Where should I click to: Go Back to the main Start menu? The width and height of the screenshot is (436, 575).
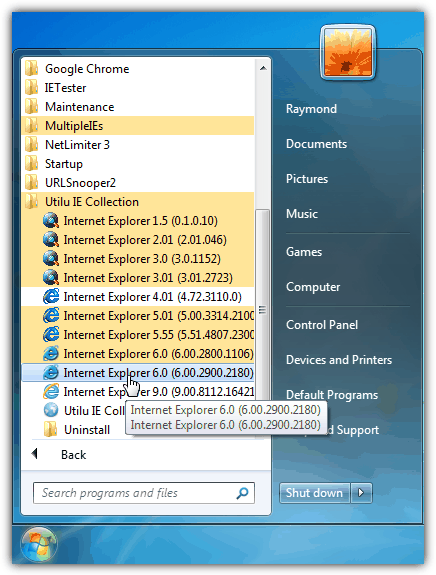coord(73,455)
